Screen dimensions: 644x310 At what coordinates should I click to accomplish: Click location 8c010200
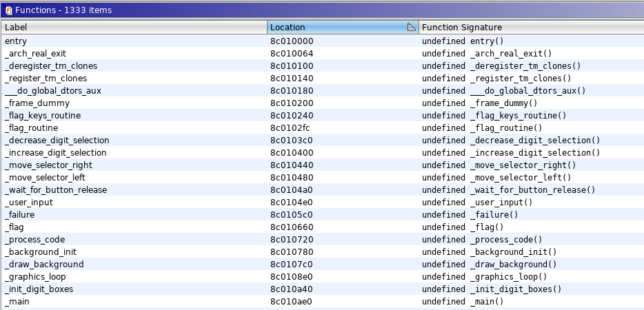point(292,103)
